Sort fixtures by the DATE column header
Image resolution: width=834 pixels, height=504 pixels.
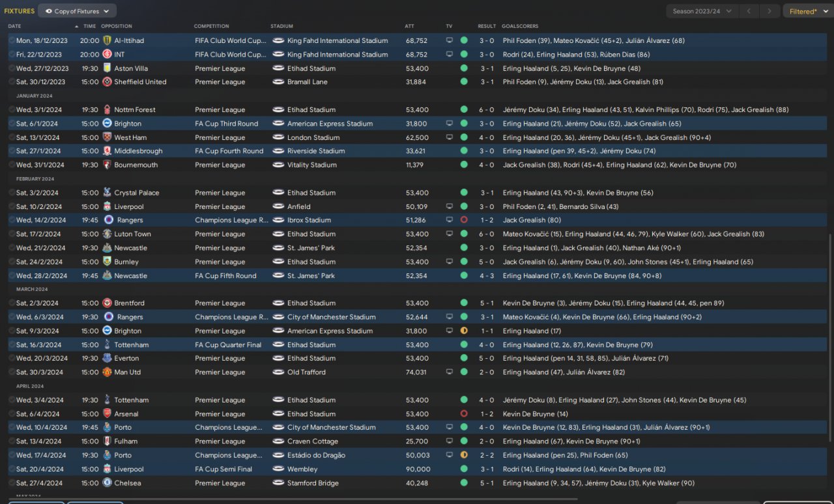pyautogui.click(x=14, y=26)
